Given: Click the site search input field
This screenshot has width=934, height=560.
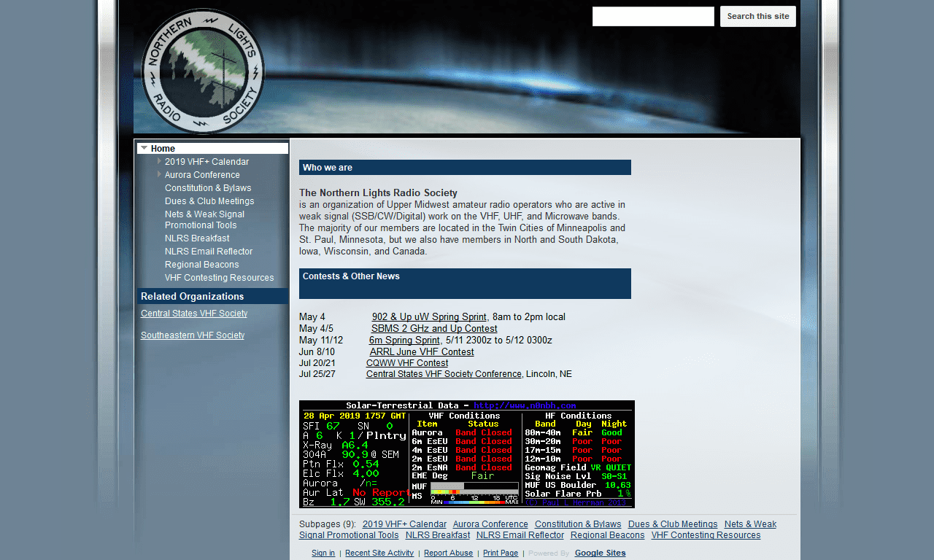Looking at the screenshot, I should point(653,17).
